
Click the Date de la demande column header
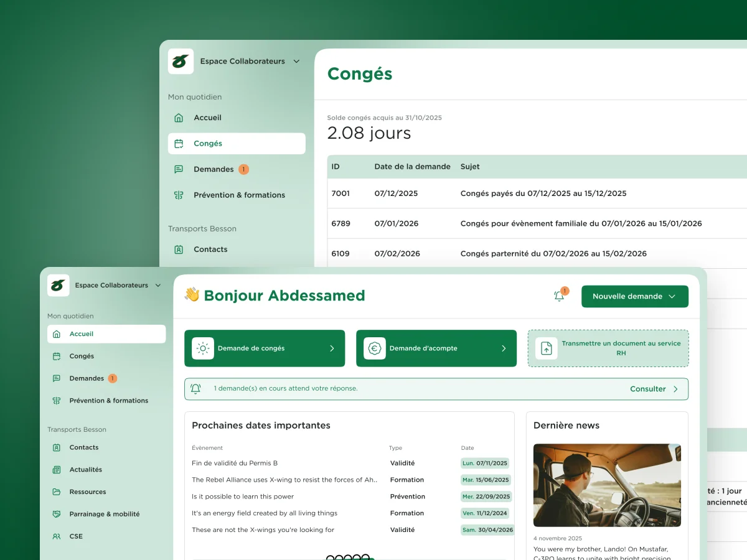tap(412, 167)
